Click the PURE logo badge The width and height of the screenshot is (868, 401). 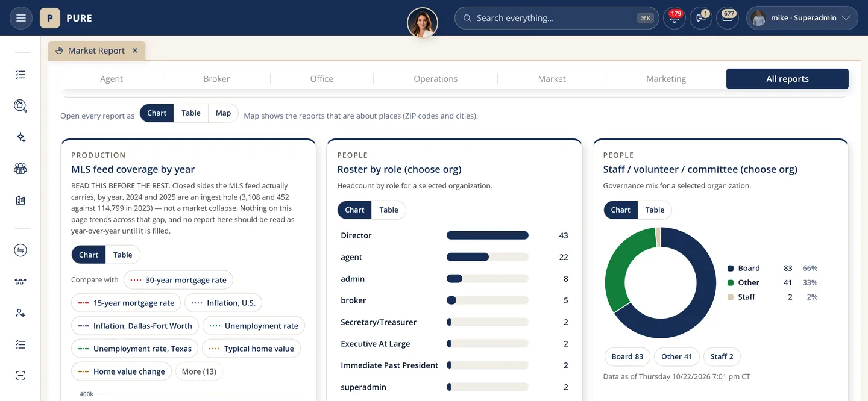point(50,18)
